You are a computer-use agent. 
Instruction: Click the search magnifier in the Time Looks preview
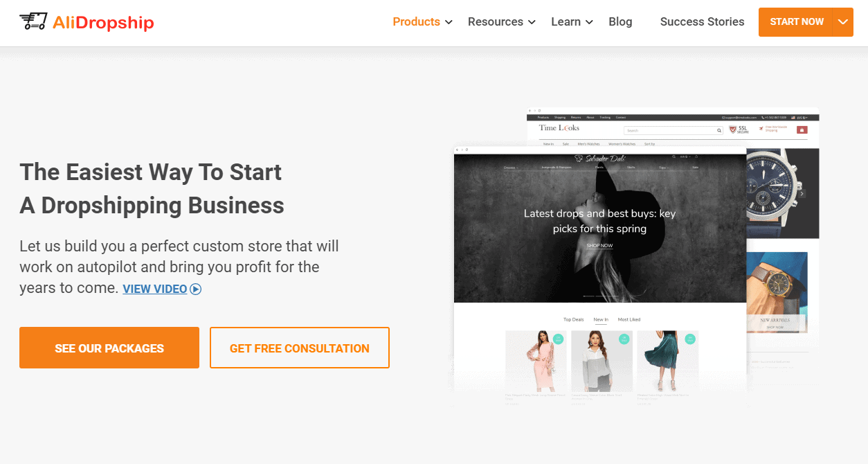coord(719,130)
